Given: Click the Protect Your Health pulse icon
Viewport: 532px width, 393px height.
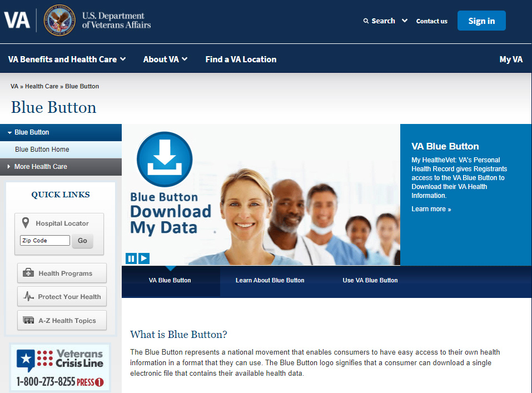Looking at the screenshot, I should pyautogui.click(x=28, y=296).
